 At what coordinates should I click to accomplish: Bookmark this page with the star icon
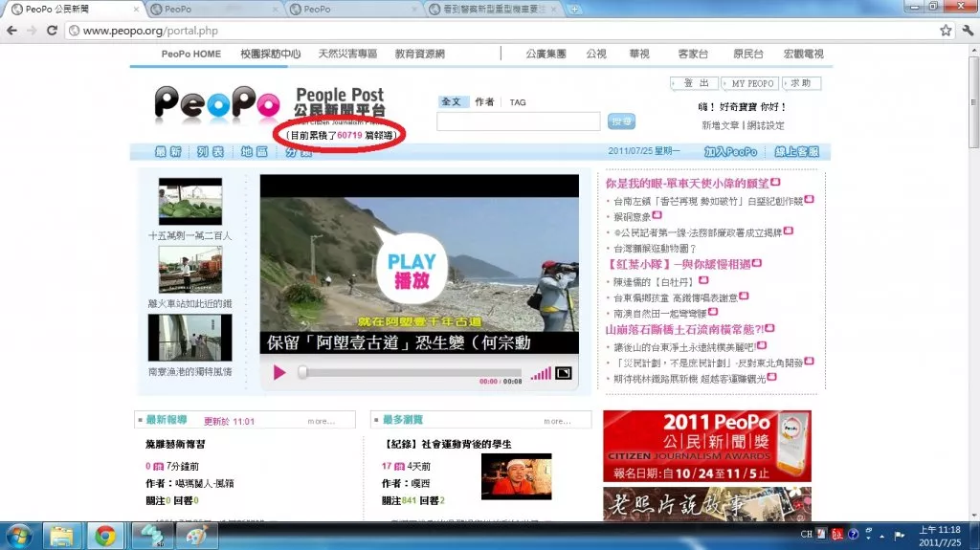coord(946,31)
